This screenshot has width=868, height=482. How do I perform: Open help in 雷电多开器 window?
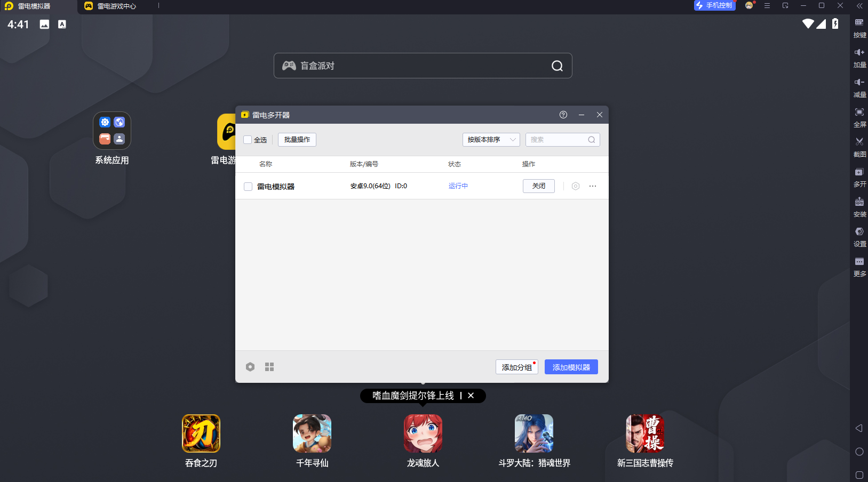(x=563, y=115)
